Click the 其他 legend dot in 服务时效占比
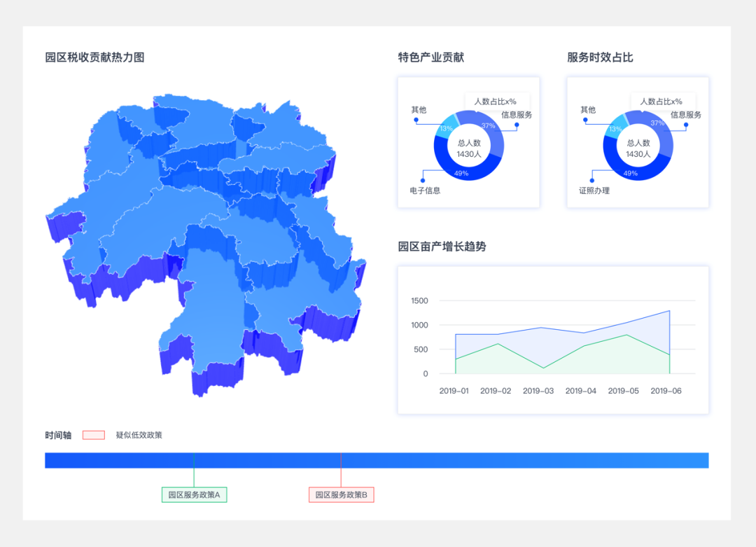Viewport: 756px width, 547px height. (x=584, y=120)
